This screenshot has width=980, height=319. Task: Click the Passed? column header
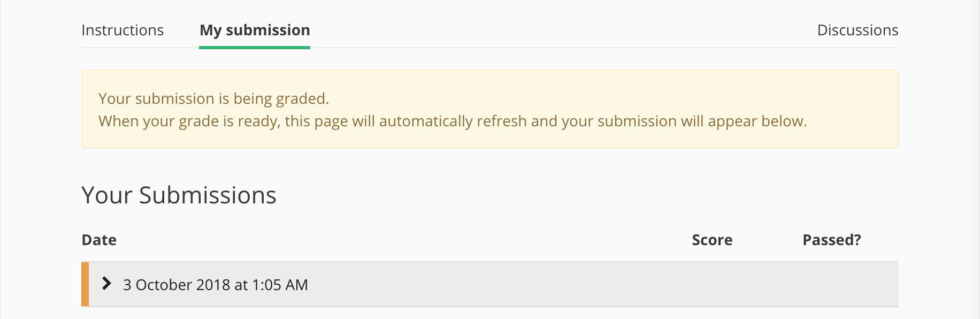(831, 240)
